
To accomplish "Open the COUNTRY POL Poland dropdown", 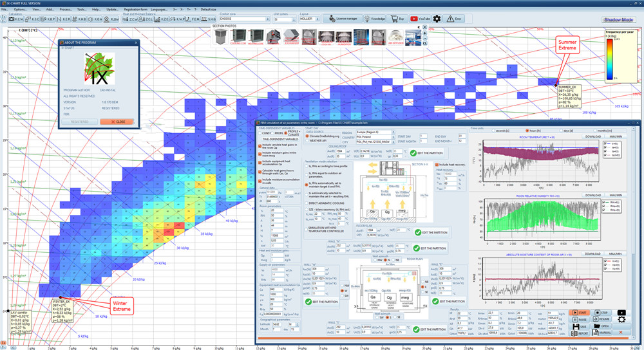I will click(375, 137).
